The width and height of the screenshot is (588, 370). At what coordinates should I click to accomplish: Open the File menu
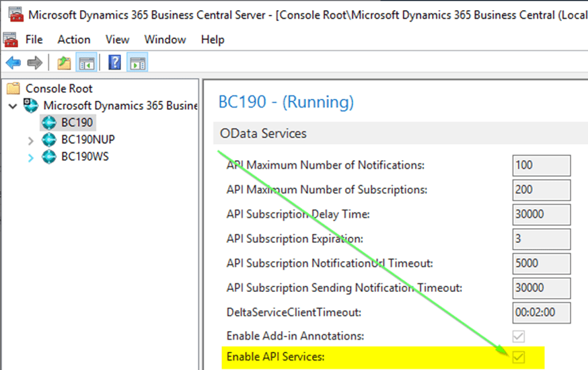coord(34,40)
